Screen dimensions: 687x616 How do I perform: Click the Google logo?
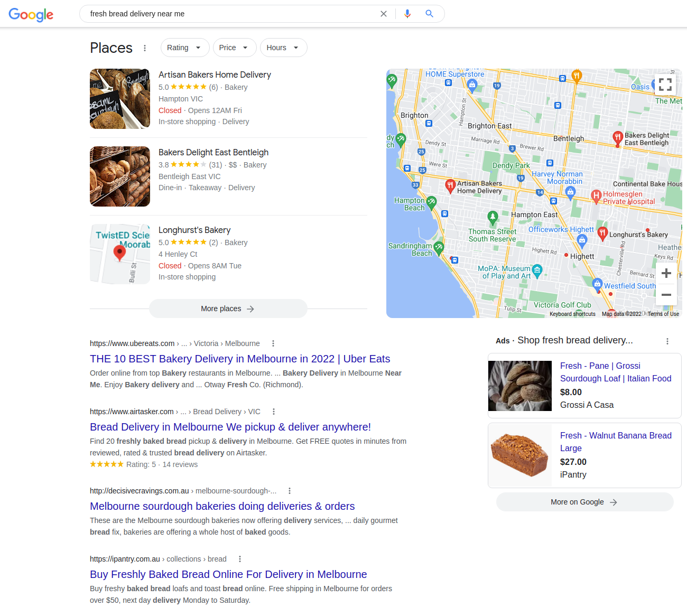coord(31,15)
